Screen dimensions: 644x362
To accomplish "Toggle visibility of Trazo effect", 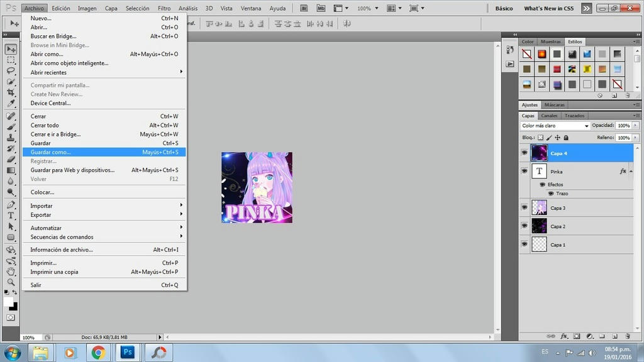I will click(x=551, y=194).
